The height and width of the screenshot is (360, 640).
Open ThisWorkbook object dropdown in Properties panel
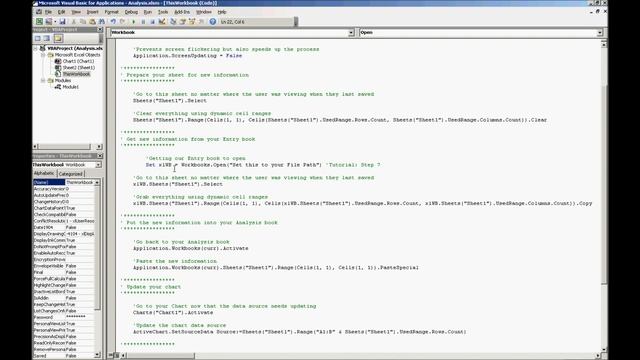pos(98,165)
